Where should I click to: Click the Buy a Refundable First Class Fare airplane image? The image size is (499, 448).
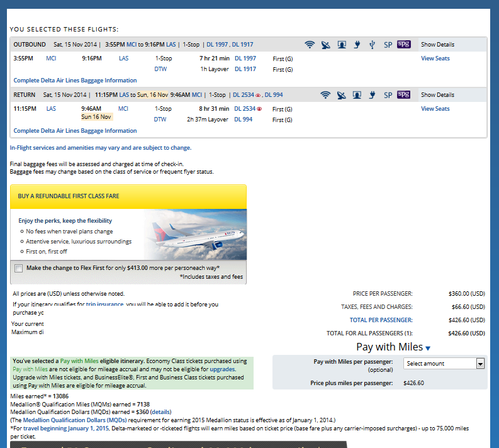(194, 232)
